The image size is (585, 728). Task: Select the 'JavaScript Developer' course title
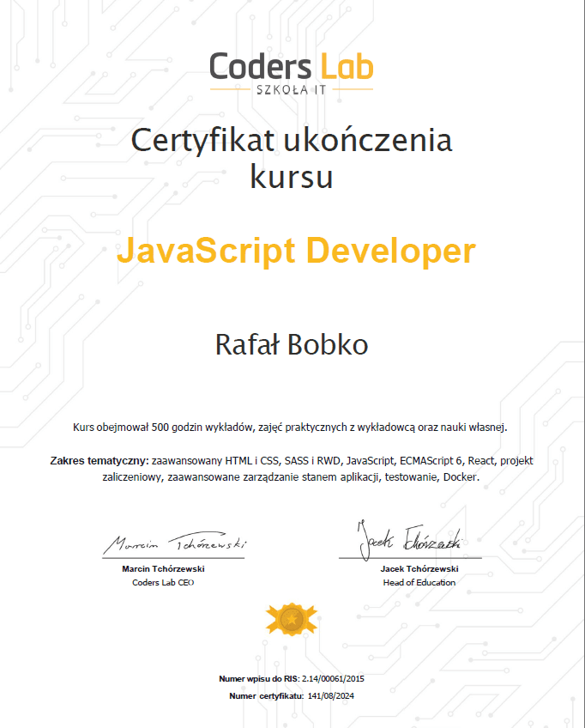pyautogui.click(x=296, y=252)
